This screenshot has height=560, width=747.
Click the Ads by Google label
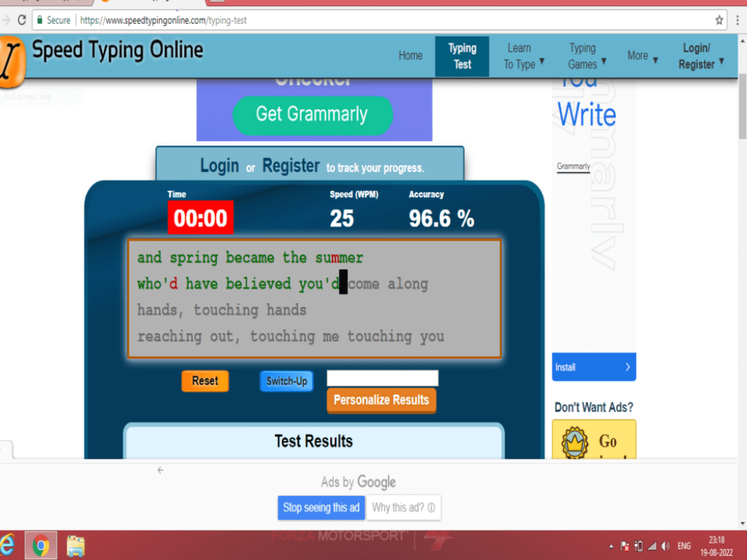point(359,482)
